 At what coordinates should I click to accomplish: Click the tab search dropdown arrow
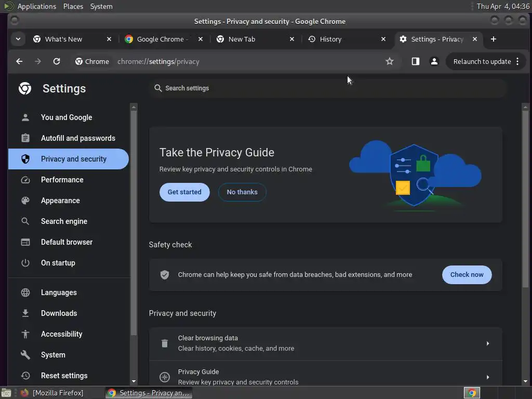(18, 39)
